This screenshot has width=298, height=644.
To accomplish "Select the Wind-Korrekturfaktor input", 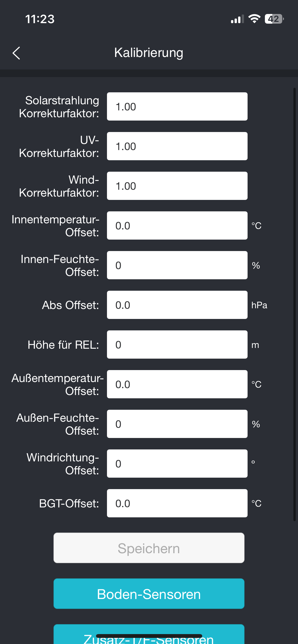I will click(x=177, y=186).
